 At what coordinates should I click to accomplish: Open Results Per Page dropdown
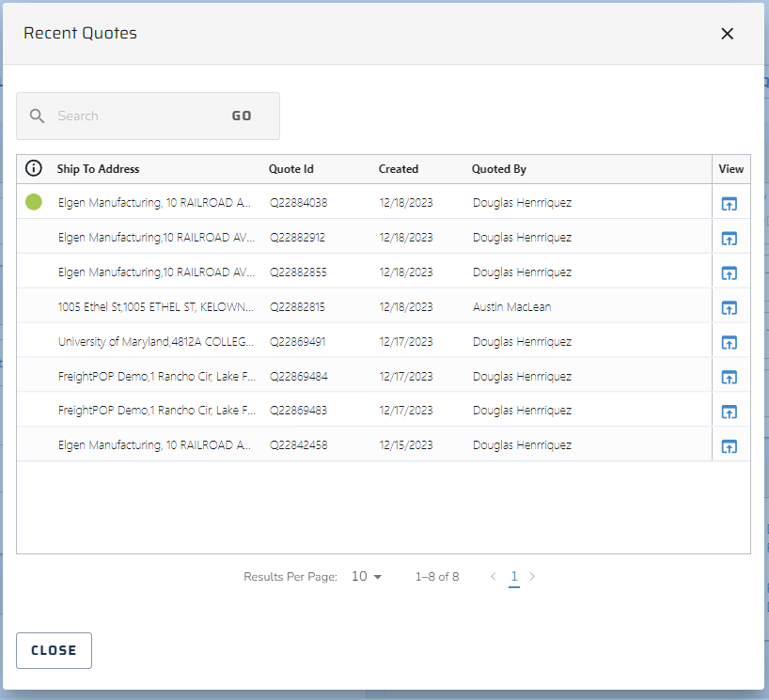point(367,577)
